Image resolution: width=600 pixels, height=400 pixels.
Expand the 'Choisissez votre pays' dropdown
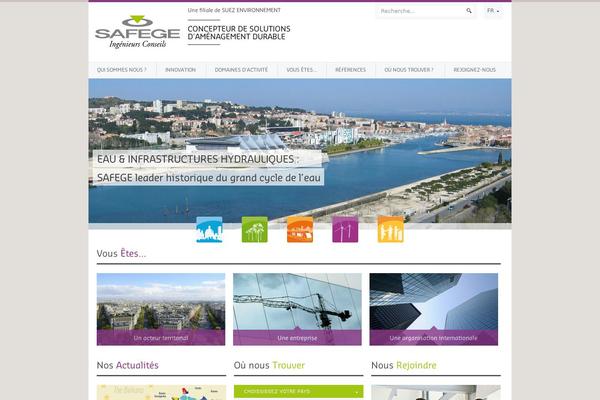click(x=298, y=392)
